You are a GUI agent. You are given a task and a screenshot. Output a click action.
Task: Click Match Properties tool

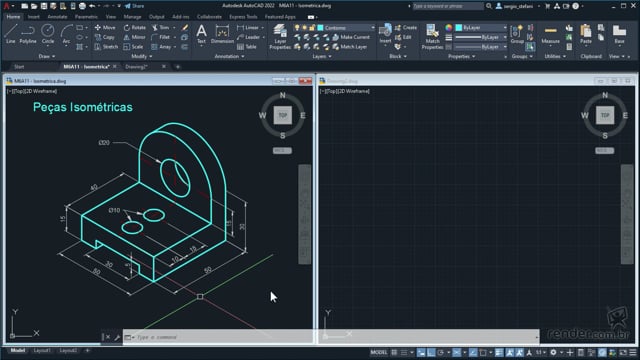[x=432, y=37]
